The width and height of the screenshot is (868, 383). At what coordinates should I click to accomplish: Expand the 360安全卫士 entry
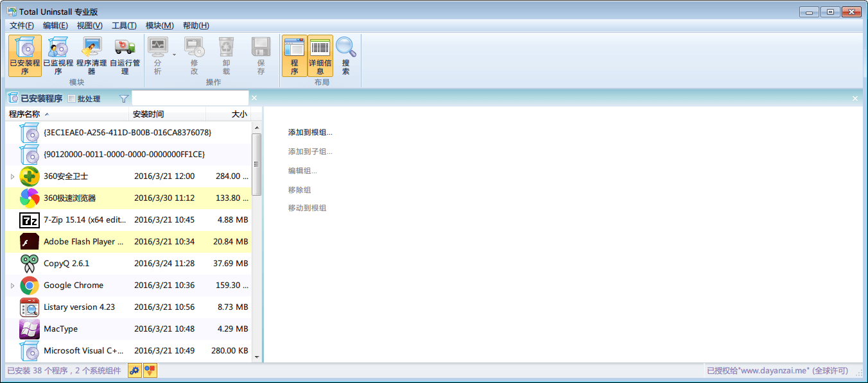[x=12, y=176]
